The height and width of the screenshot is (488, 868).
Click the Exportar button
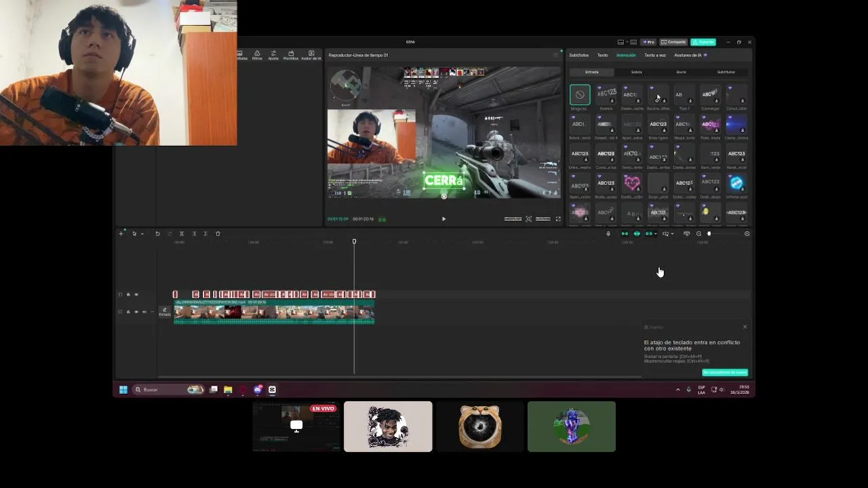703,42
